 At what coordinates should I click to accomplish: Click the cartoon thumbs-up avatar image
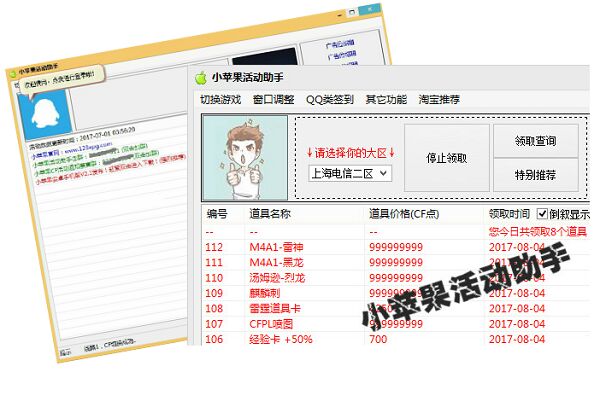pos(245,158)
